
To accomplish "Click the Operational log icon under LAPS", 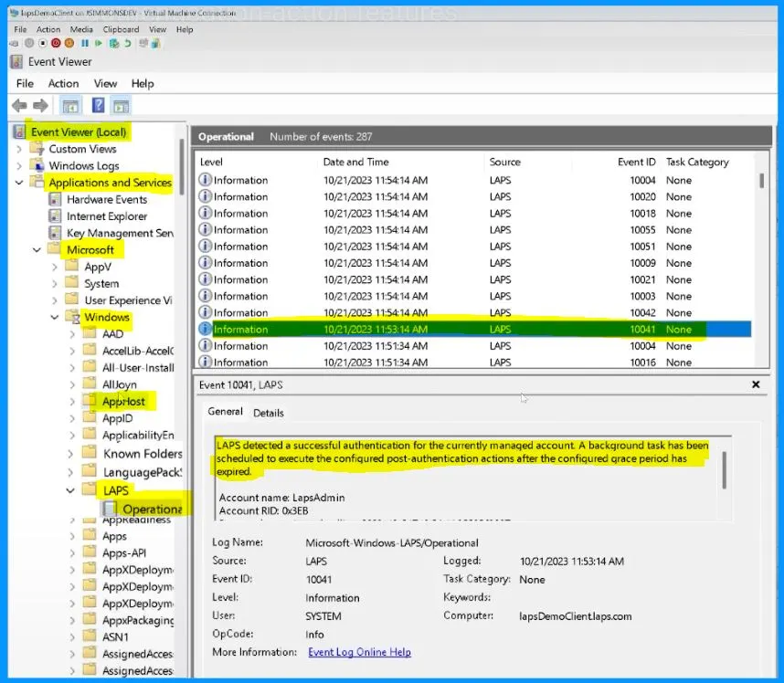I will click(x=110, y=509).
